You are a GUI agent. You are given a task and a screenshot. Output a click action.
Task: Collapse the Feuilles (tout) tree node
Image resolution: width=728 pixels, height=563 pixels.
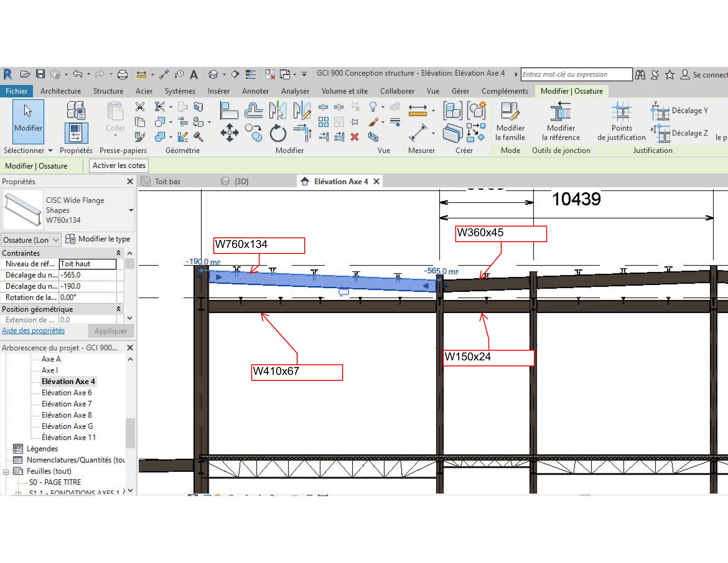[5, 472]
